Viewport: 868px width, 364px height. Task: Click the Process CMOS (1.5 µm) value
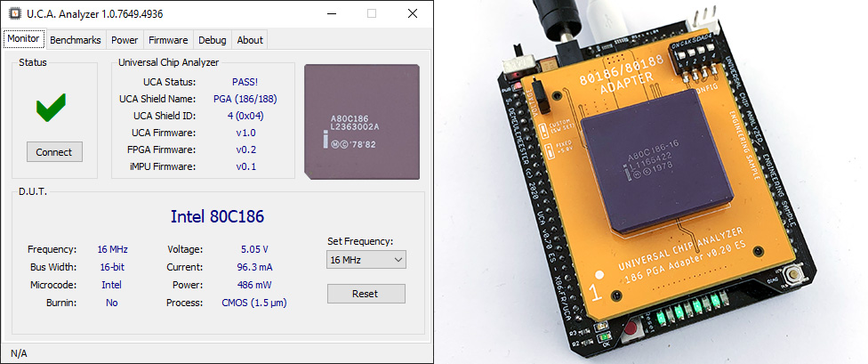tap(254, 303)
